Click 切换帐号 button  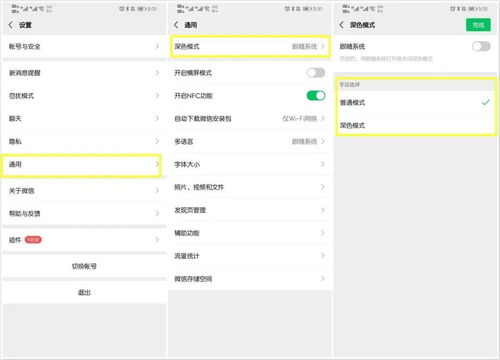(84, 266)
